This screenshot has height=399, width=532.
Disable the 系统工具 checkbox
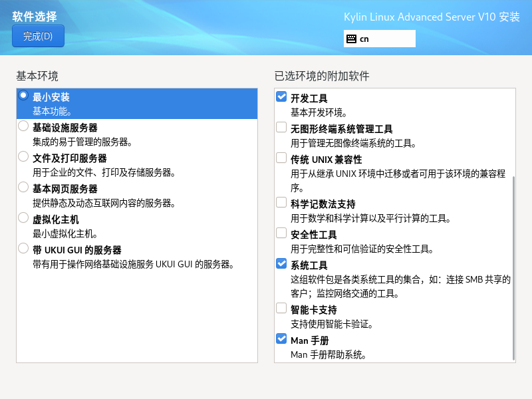281,264
